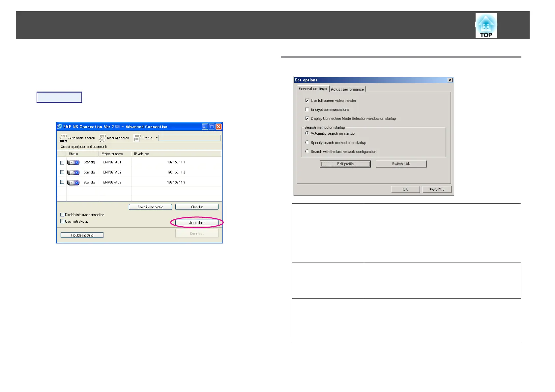
Task: Click the projector name EMP02FAC1
Action: click(112, 162)
